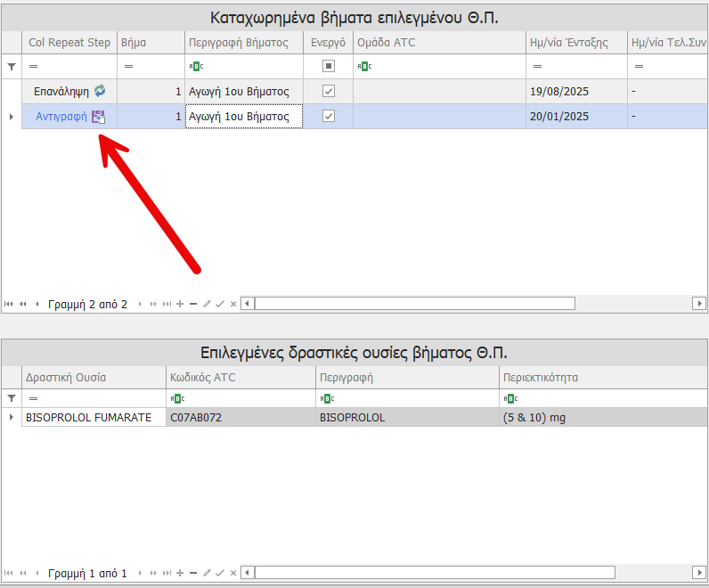
Task: Open filter operator for Κωδικός ATC column
Action: [177, 398]
